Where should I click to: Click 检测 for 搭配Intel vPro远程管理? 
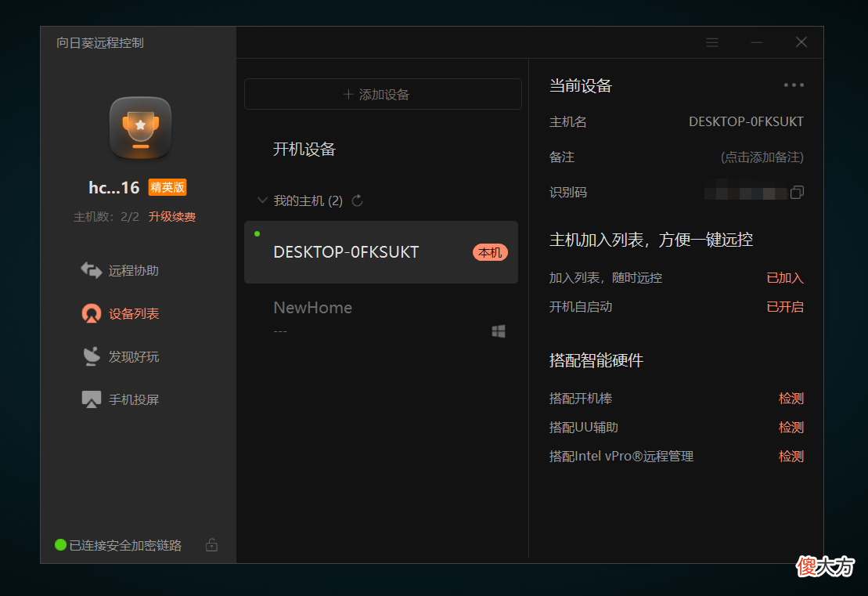[791, 456]
